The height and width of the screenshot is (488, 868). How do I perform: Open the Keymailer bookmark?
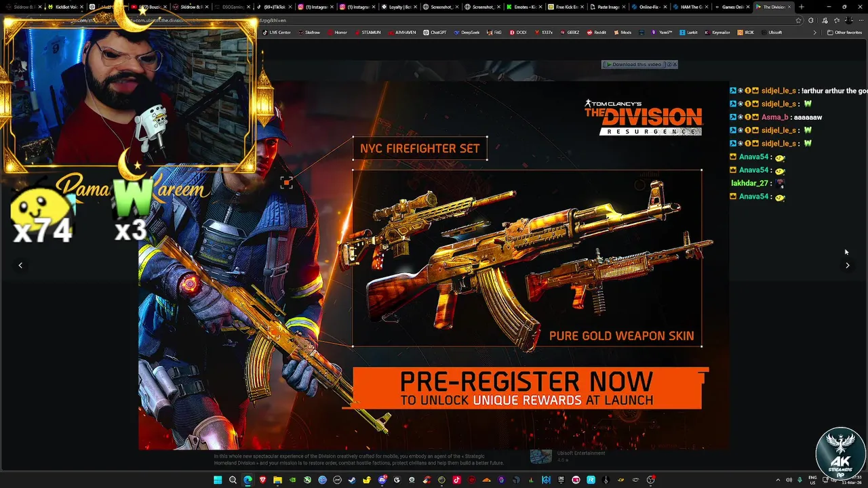coord(717,33)
